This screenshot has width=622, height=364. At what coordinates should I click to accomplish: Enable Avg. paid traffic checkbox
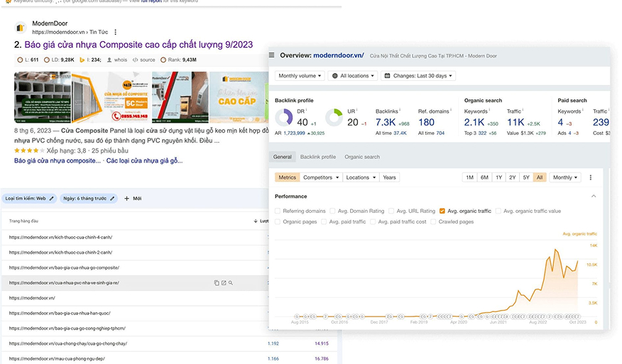point(324,221)
